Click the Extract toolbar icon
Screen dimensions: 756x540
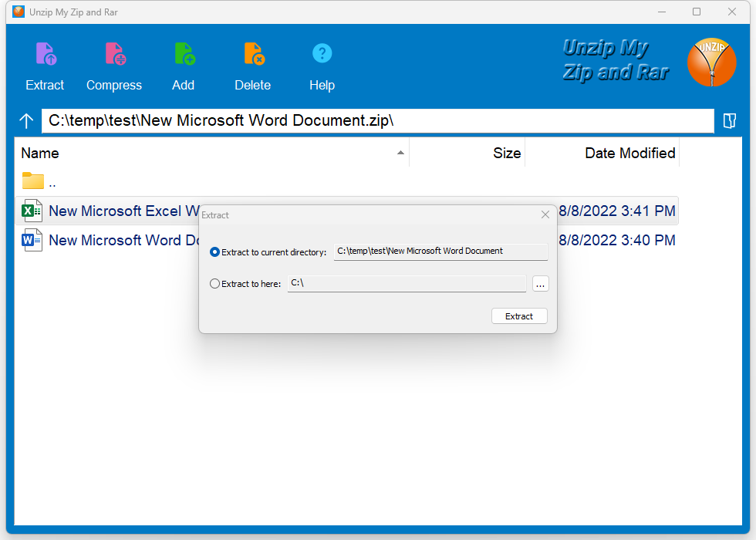point(46,53)
